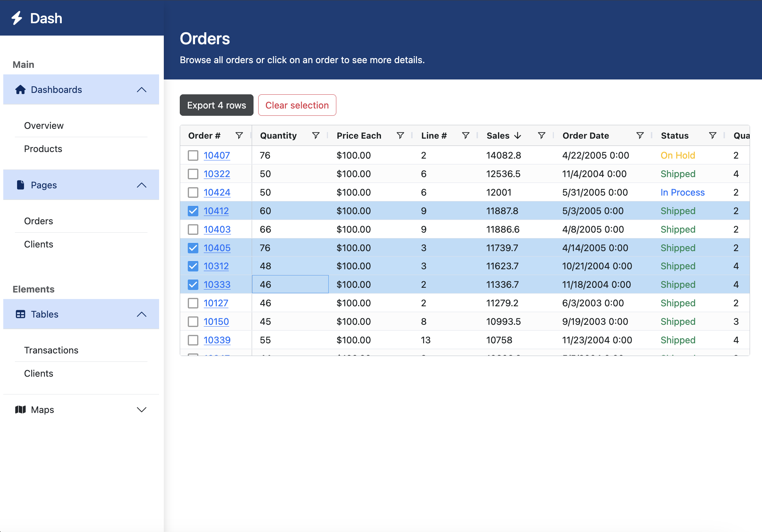Go to Overview in the sidebar

[x=44, y=126]
